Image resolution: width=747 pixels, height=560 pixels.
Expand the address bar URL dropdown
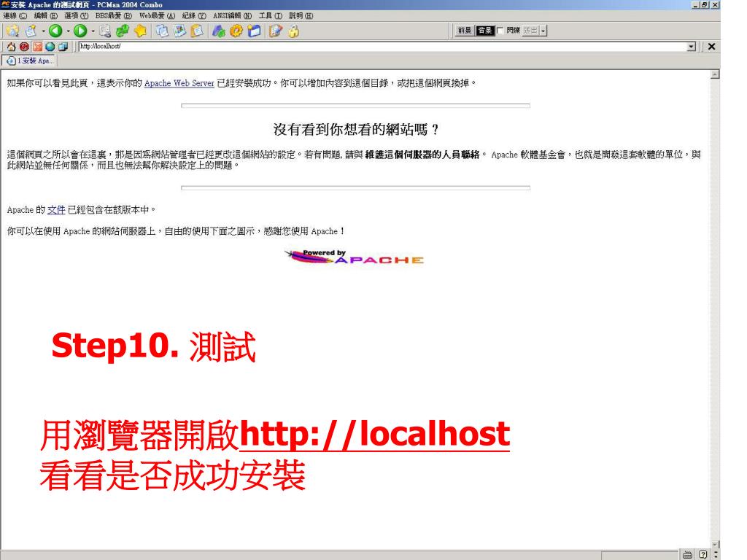[692, 47]
